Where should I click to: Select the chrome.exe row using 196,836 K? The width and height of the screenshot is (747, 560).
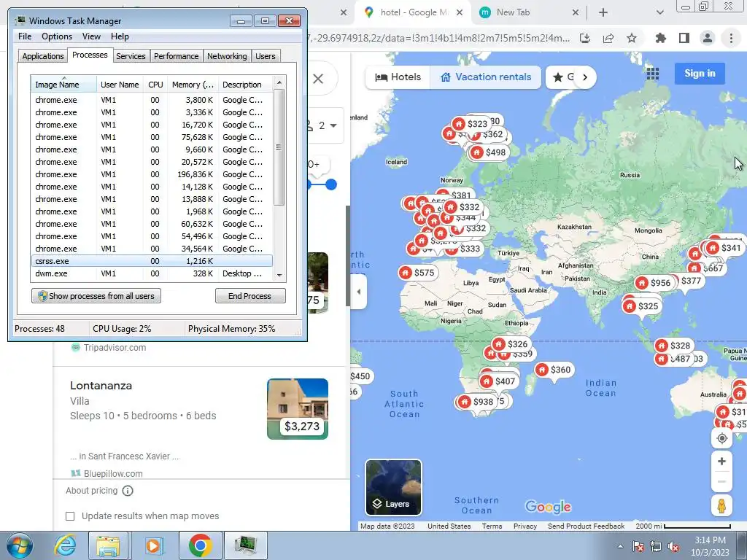(x=152, y=174)
